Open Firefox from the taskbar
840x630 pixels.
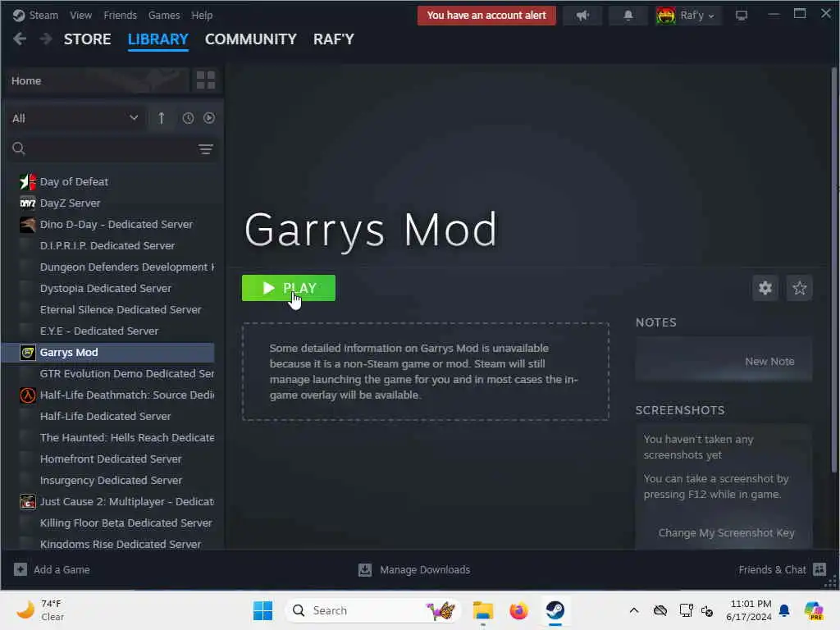tap(518, 610)
